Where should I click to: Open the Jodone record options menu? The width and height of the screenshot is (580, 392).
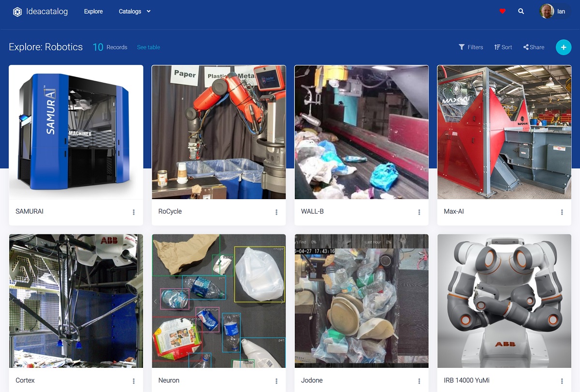(x=419, y=380)
